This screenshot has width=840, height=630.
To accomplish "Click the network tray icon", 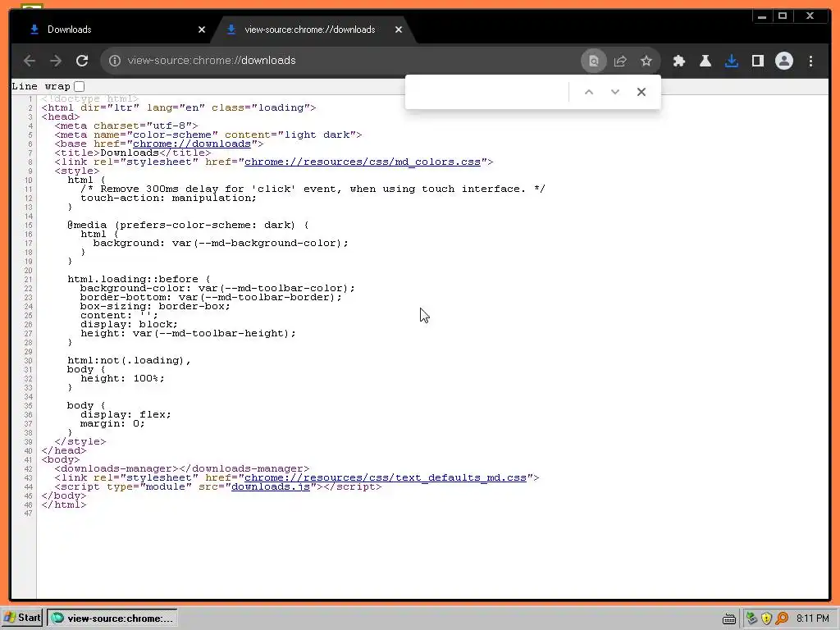I will 751,619.
